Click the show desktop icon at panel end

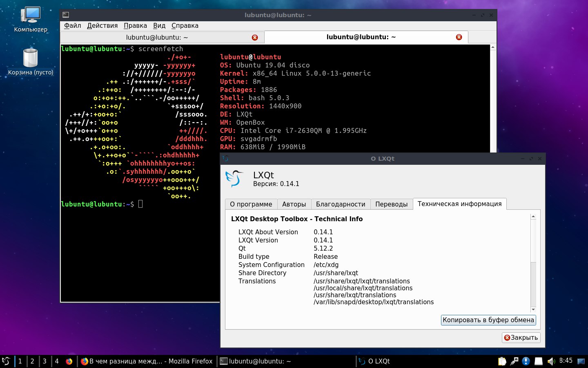581,361
